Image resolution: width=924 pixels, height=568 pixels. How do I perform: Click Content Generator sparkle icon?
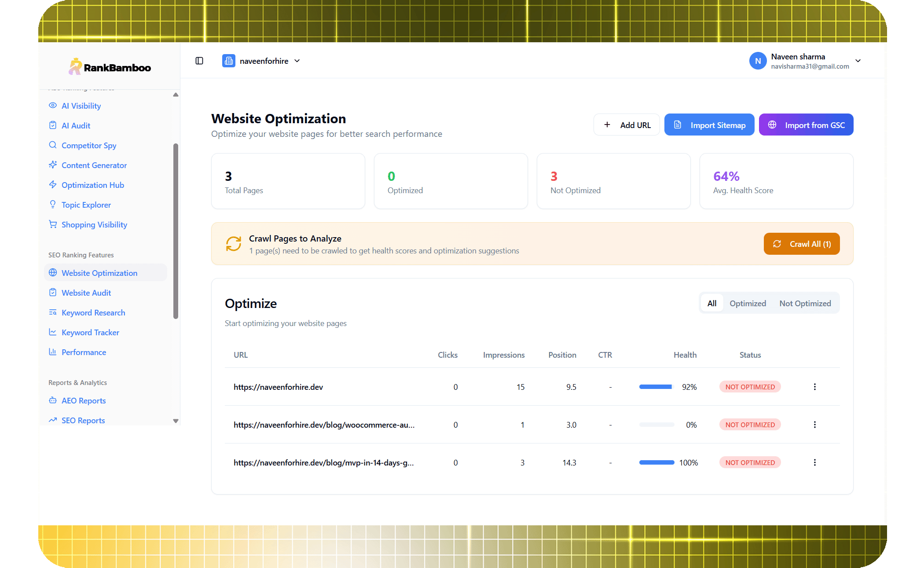tap(53, 165)
